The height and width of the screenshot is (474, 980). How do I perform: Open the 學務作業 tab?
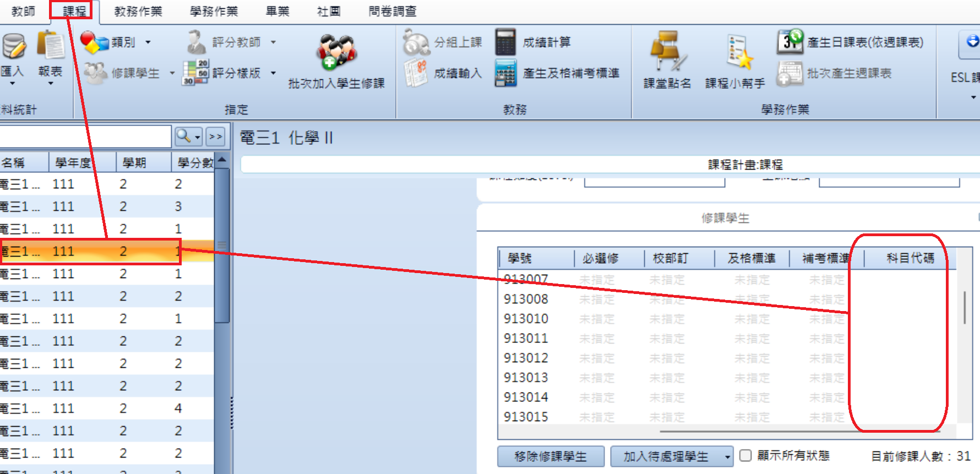click(214, 11)
